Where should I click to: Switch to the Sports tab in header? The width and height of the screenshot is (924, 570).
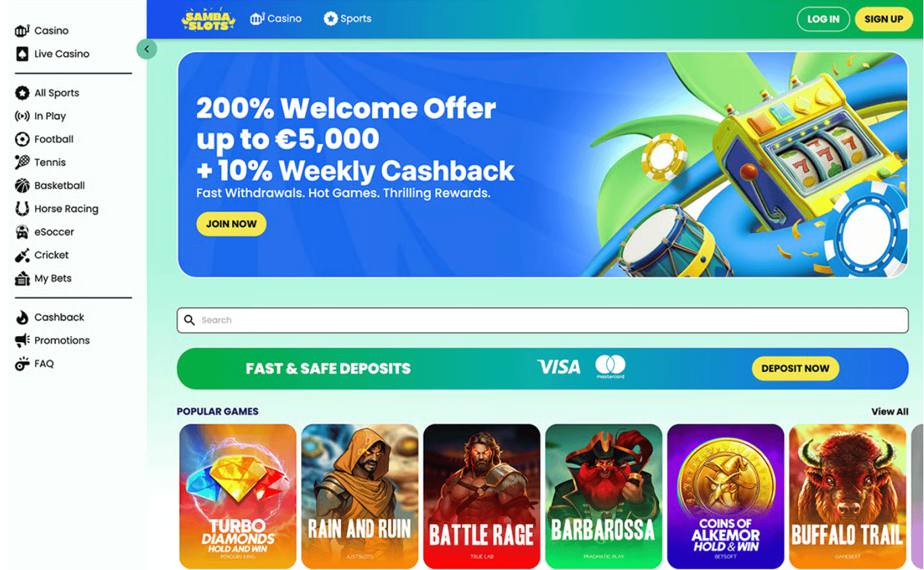tap(347, 19)
